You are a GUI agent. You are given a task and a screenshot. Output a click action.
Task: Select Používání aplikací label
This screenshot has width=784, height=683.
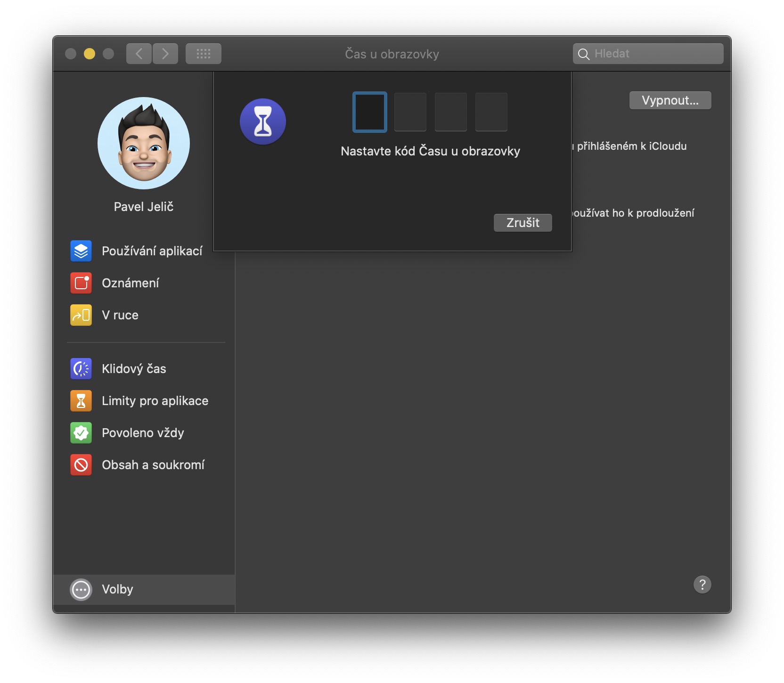152,251
